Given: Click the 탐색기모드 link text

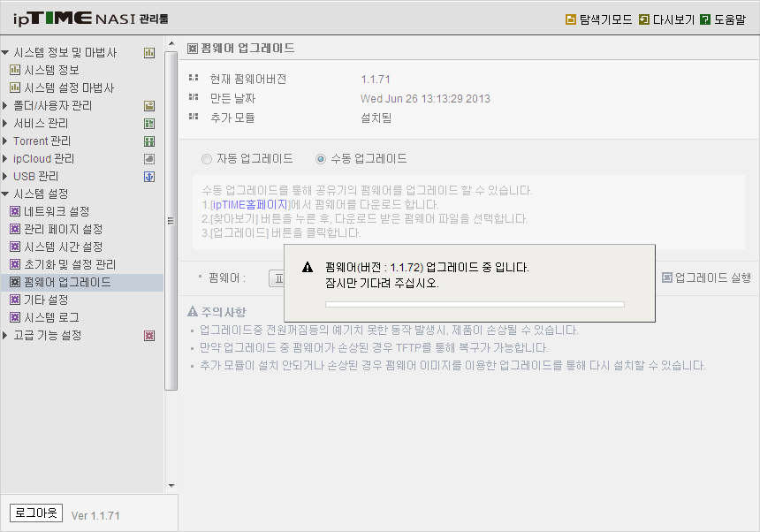Looking at the screenshot, I should click(x=606, y=19).
